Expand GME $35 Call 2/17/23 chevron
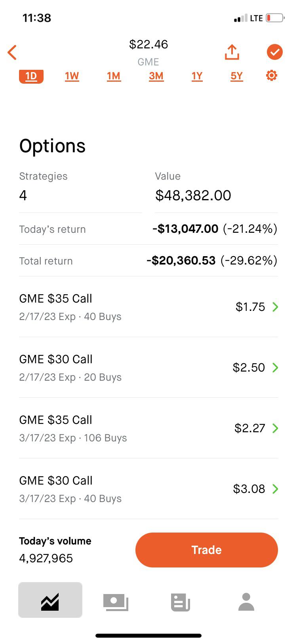Viewport: 297px width, 644px height. coord(276,307)
